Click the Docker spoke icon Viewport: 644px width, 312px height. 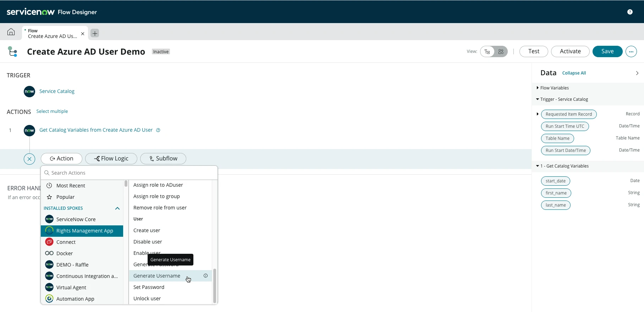coord(49,253)
